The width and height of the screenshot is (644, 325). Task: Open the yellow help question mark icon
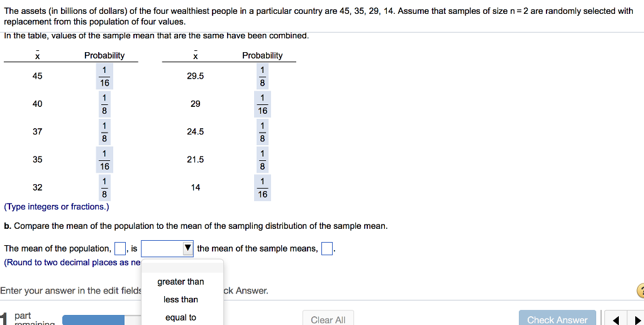(x=640, y=290)
